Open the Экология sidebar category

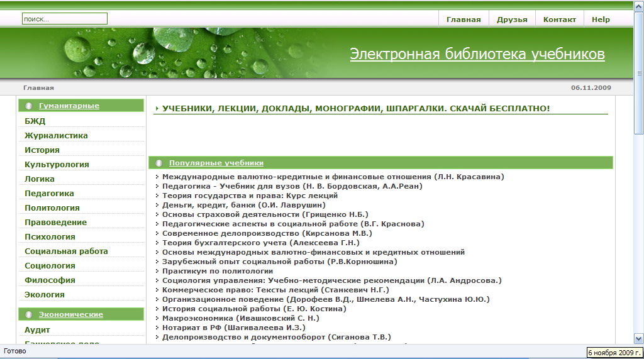[x=45, y=294]
